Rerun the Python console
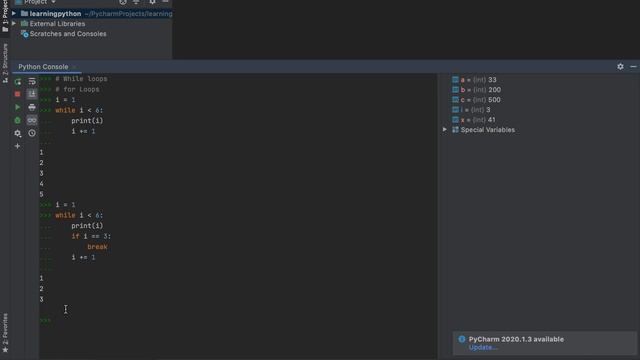The image size is (640, 360). click(x=18, y=82)
